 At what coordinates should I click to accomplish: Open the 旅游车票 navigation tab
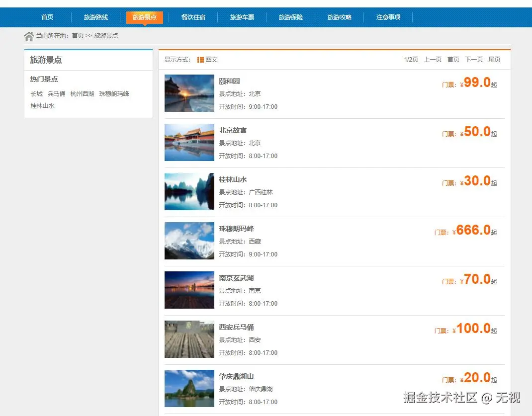click(x=242, y=17)
